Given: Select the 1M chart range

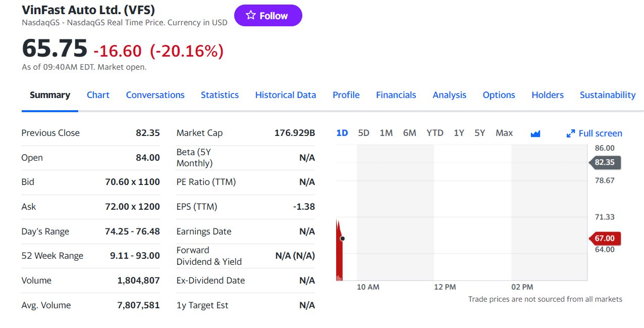Looking at the screenshot, I should click(x=386, y=133).
